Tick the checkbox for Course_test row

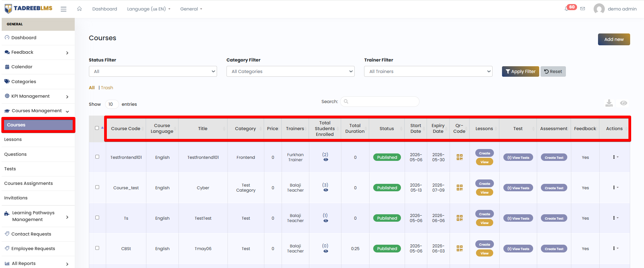tap(97, 187)
